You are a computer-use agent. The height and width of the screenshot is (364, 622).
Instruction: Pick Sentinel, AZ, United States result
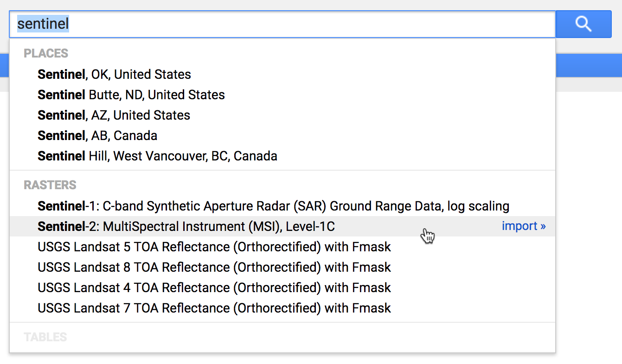[114, 115]
